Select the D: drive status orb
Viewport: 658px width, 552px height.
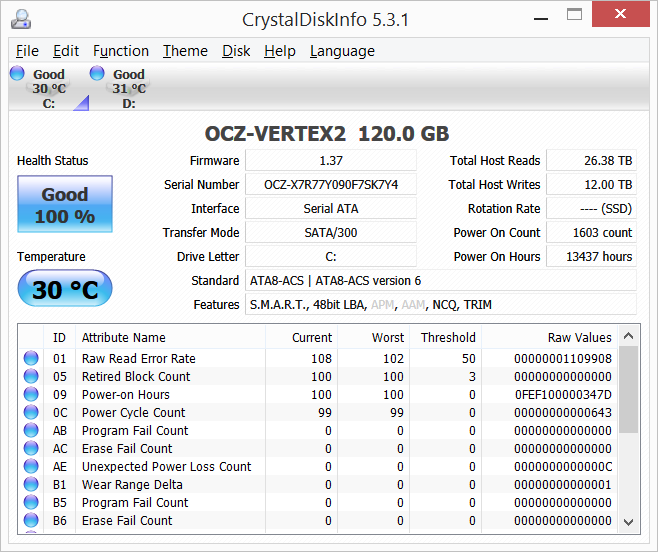[x=97, y=73]
